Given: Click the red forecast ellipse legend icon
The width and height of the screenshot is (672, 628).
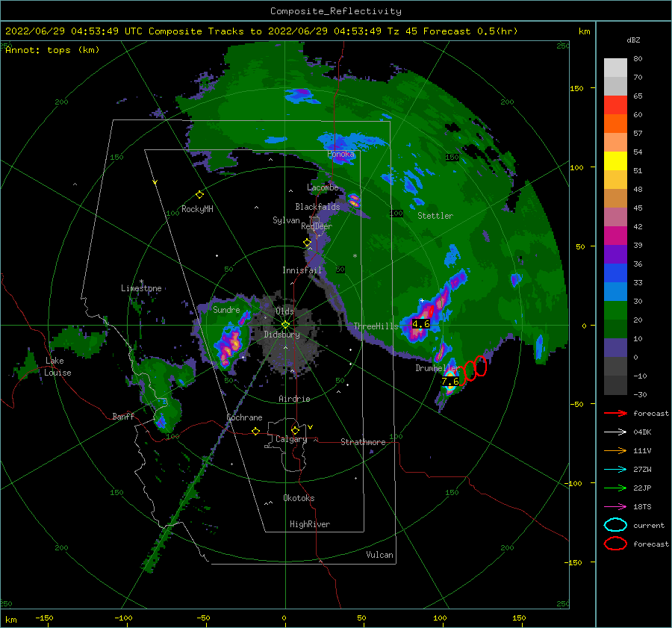Looking at the screenshot, I should click(x=615, y=544).
